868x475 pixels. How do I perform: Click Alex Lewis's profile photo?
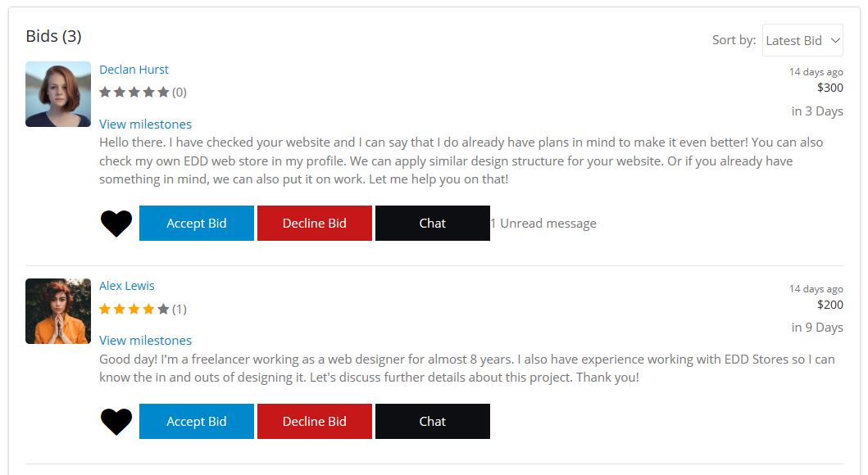click(58, 311)
